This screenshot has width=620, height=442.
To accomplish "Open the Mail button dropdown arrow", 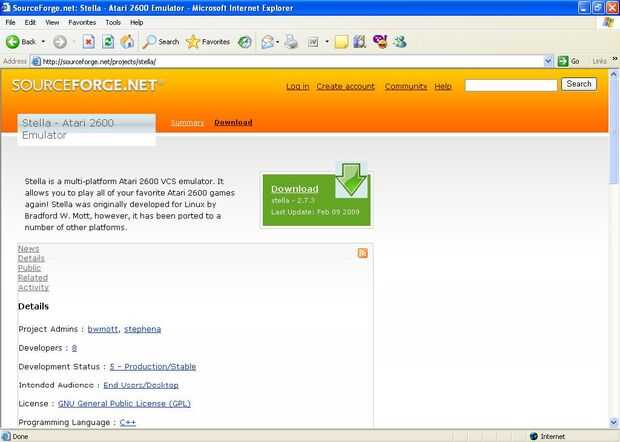I will (278, 42).
